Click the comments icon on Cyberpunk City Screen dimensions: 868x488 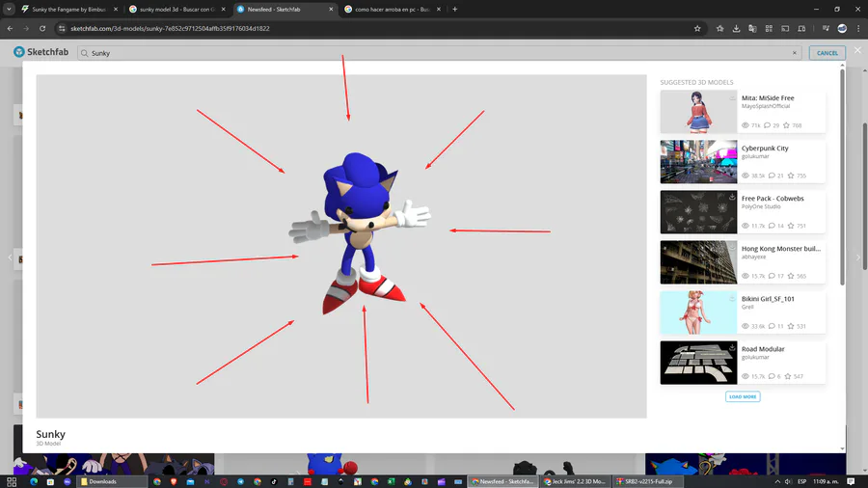pos(772,176)
